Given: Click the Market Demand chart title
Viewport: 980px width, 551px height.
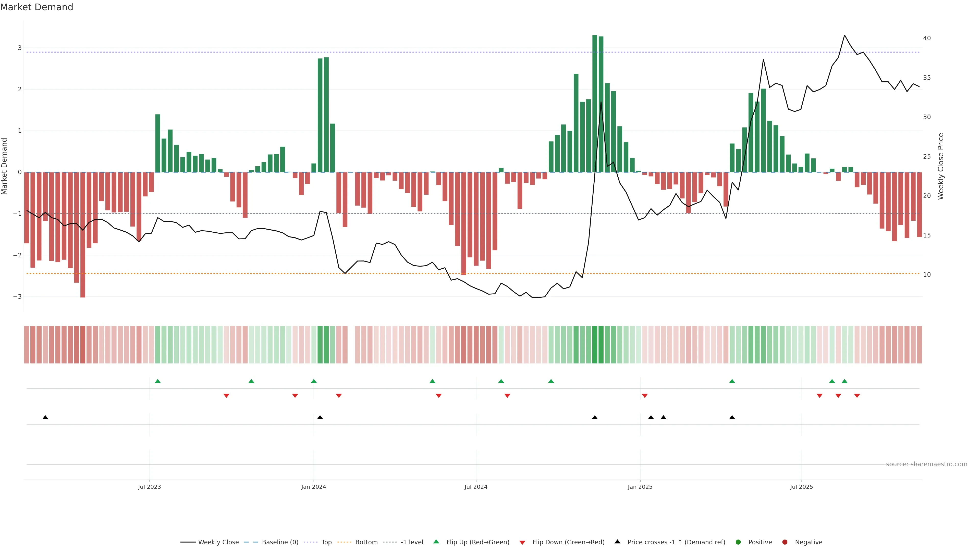Looking at the screenshot, I should [36, 7].
